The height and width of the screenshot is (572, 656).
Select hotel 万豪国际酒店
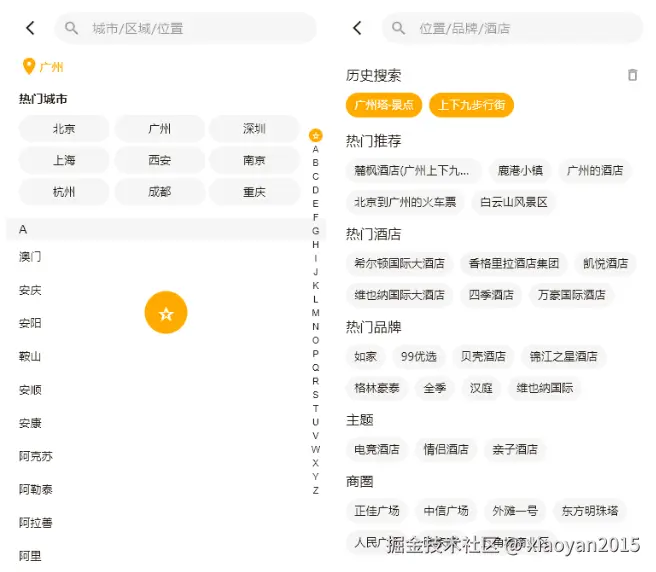[571, 295]
